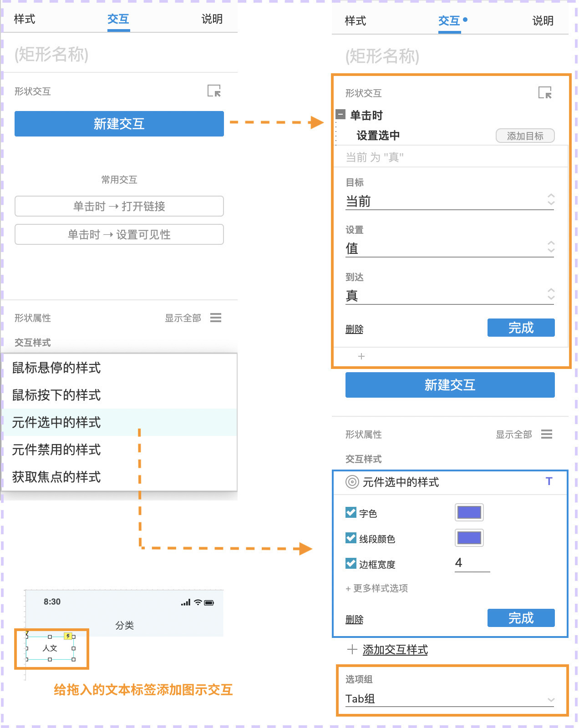Add another action with the plus icon
The width and height of the screenshot is (579, 728).
click(361, 356)
